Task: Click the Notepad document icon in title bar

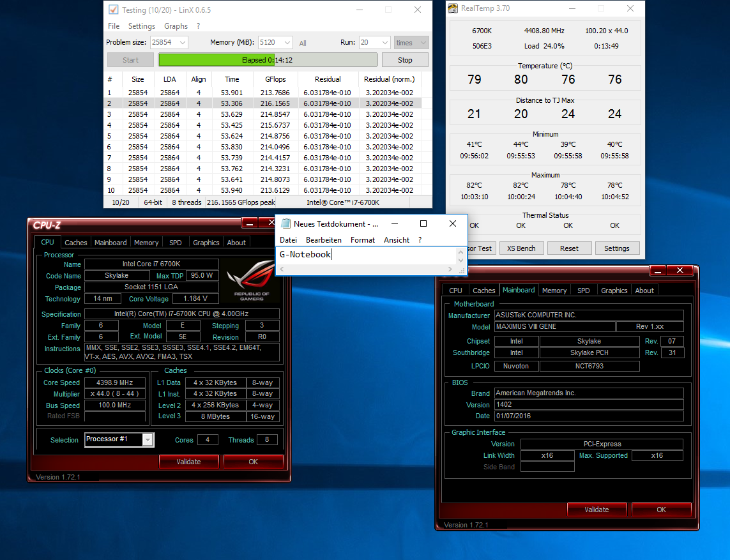Action: tap(285, 223)
